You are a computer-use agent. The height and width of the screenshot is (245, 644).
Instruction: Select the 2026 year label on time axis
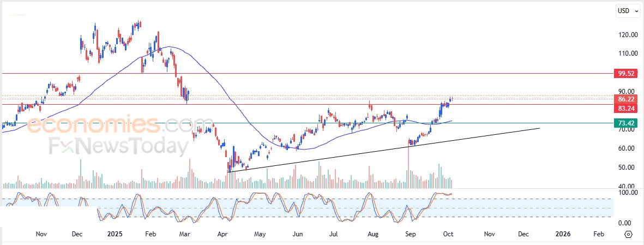(x=562, y=234)
